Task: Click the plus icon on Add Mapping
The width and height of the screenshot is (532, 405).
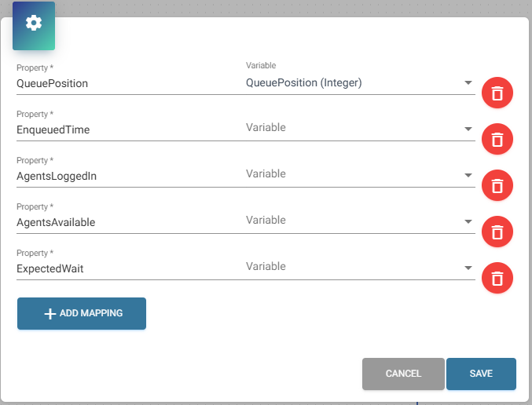Action: coord(50,313)
